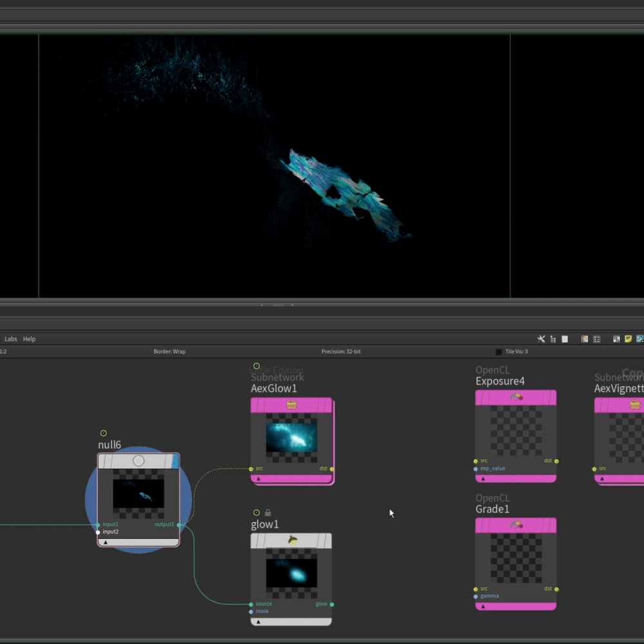Viewport: 644px width, 644px height.
Task: Click the null6 node preview thumbnail
Action: click(138, 494)
